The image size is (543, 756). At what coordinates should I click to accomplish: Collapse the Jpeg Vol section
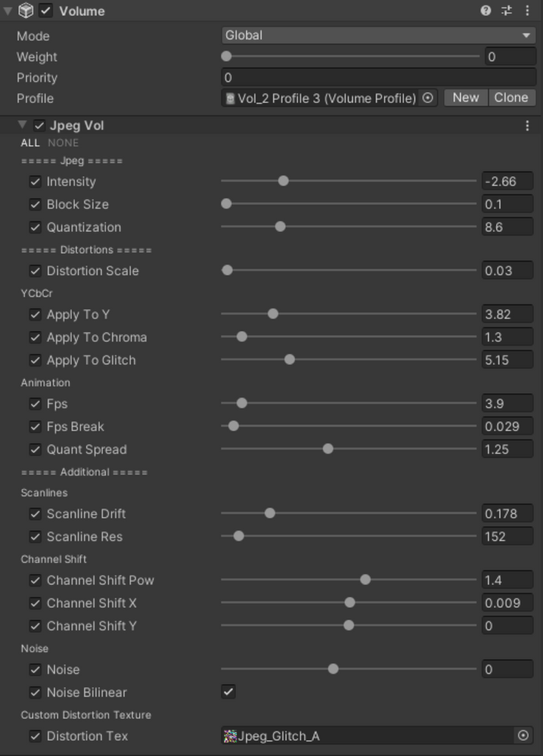point(22,125)
